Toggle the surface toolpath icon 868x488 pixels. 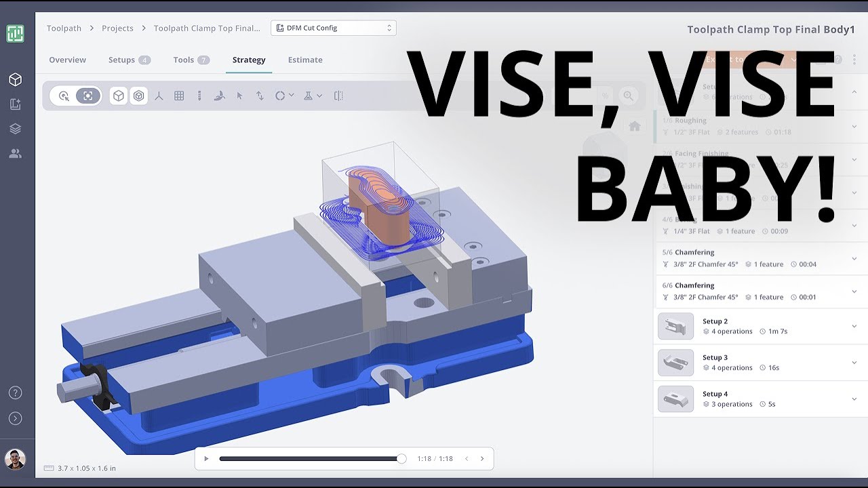219,96
